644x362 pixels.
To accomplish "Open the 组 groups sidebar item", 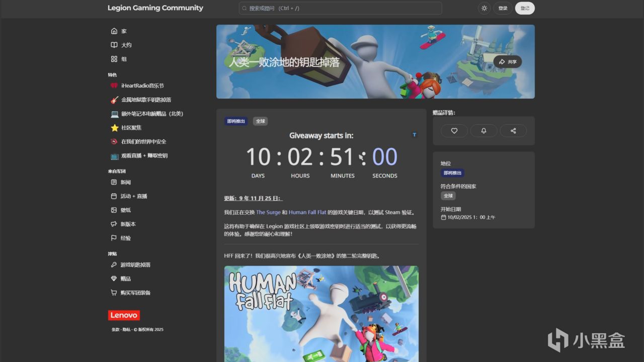I will point(123,59).
